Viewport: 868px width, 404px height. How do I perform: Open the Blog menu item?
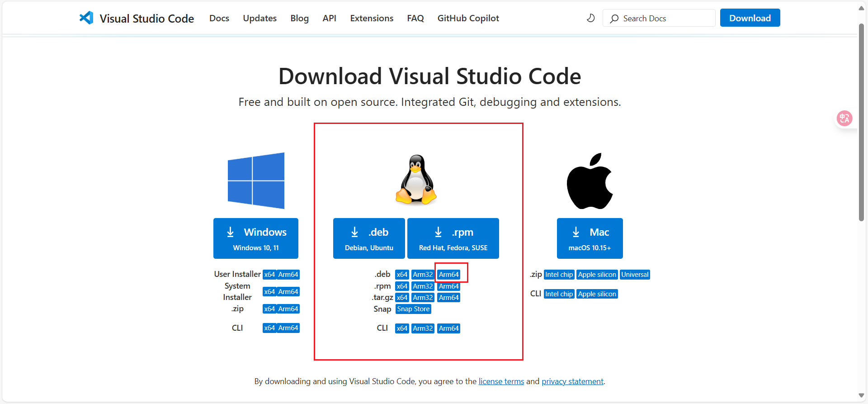(299, 18)
